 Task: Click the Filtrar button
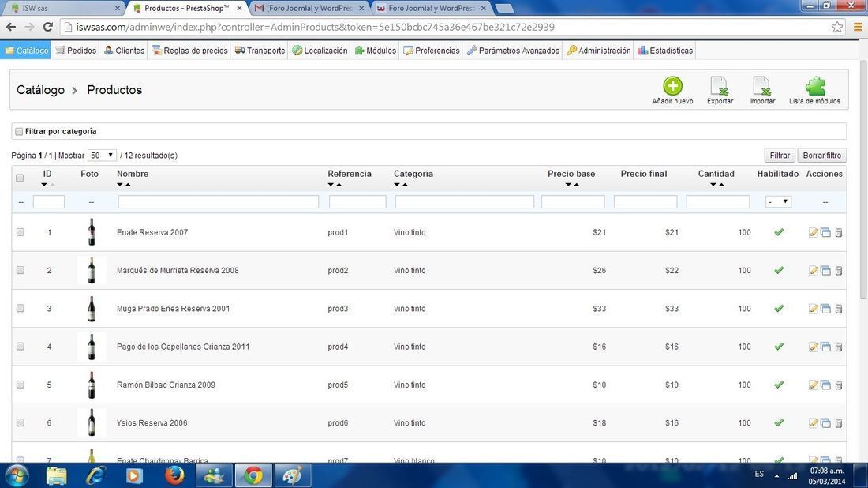click(x=780, y=156)
